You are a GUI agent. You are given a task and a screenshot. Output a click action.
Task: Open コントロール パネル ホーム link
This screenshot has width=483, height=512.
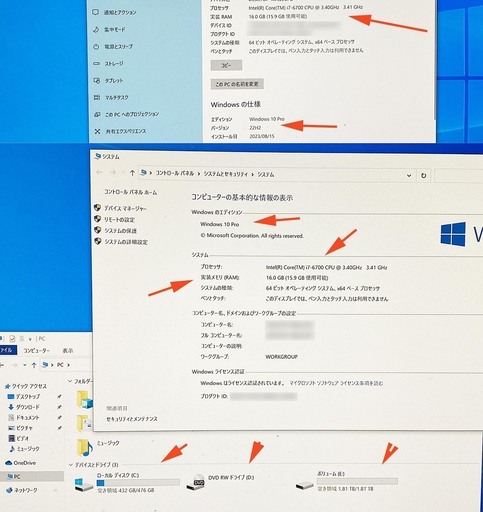pos(130,192)
